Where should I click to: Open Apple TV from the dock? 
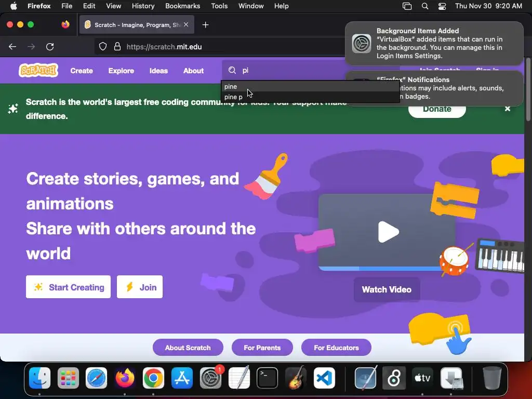coord(422,378)
